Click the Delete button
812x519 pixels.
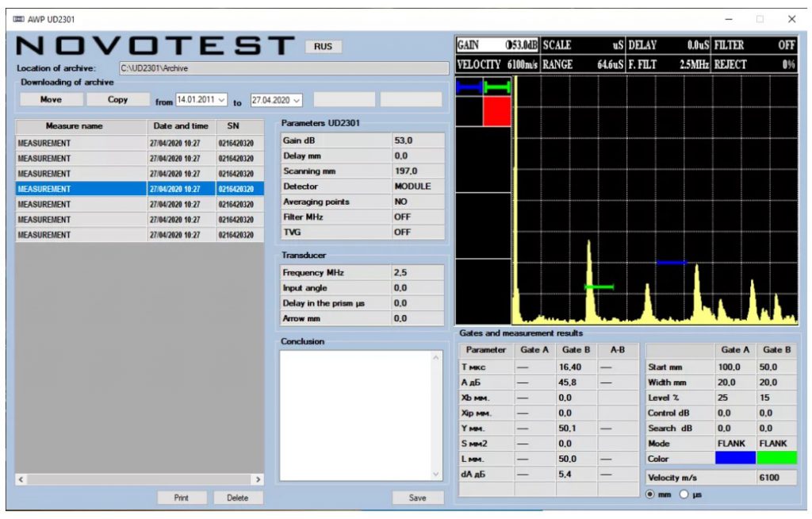238,498
